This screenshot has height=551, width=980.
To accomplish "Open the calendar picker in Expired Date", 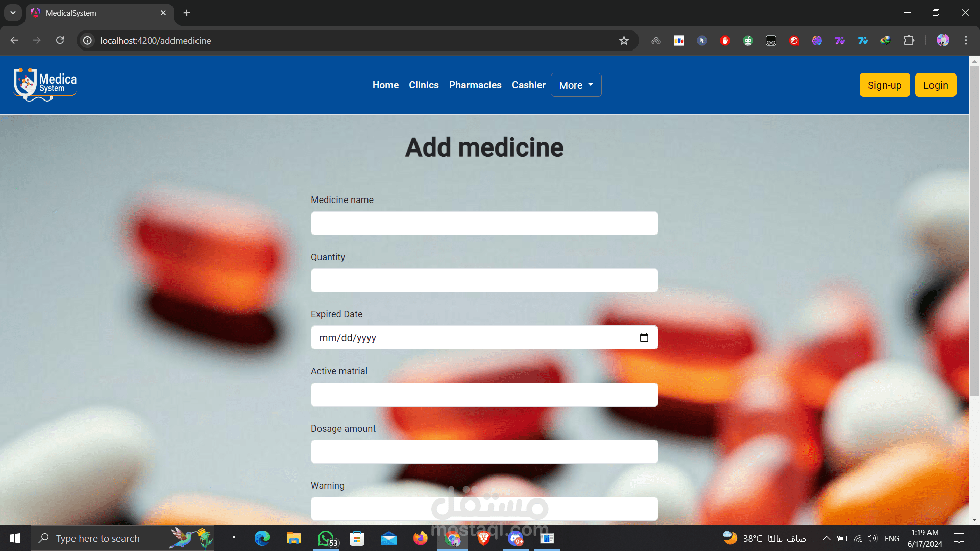I will [x=644, y=338].
